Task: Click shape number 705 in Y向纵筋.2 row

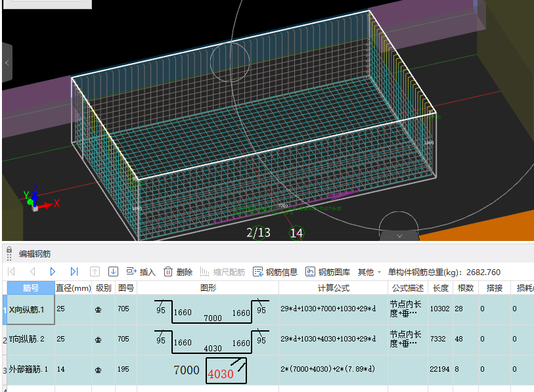Action: click(126, 339)
